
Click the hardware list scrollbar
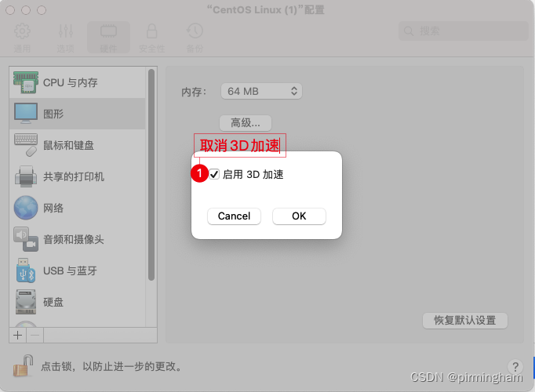pos(151,175)
